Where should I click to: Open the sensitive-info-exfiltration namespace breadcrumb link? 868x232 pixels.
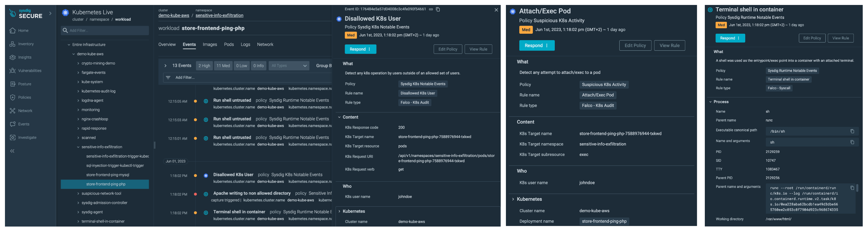pyautogui.click(x=219, y=16)
